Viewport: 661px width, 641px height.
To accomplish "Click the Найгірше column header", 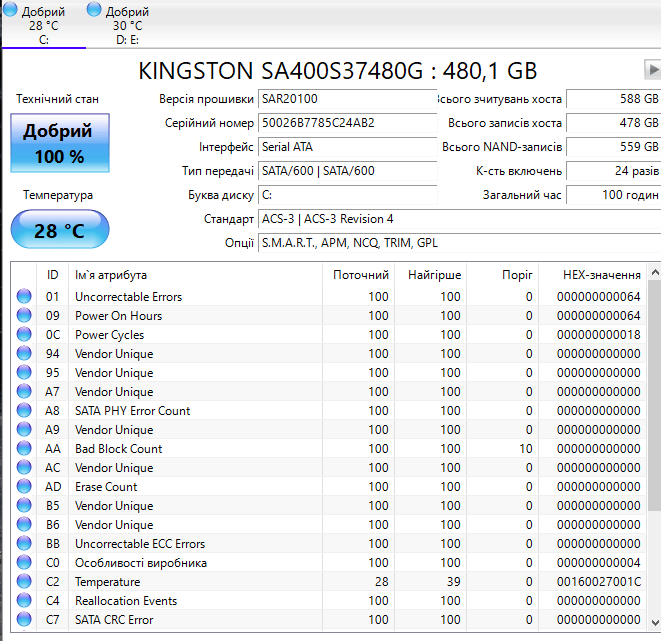I will pyautogui.click(x=431, y=275).
